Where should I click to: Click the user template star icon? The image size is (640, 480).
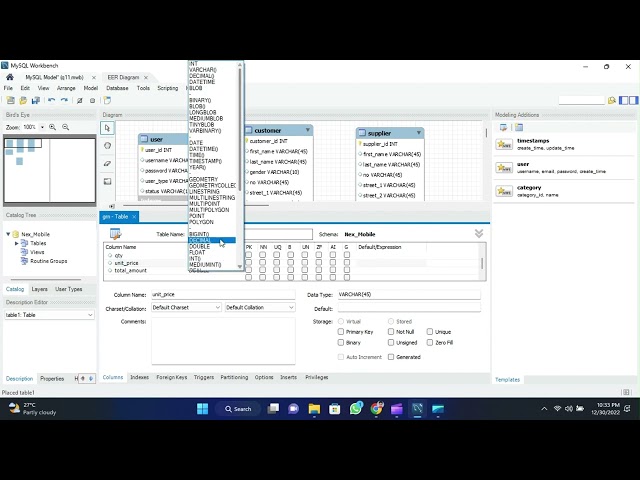tap(504, 168)
